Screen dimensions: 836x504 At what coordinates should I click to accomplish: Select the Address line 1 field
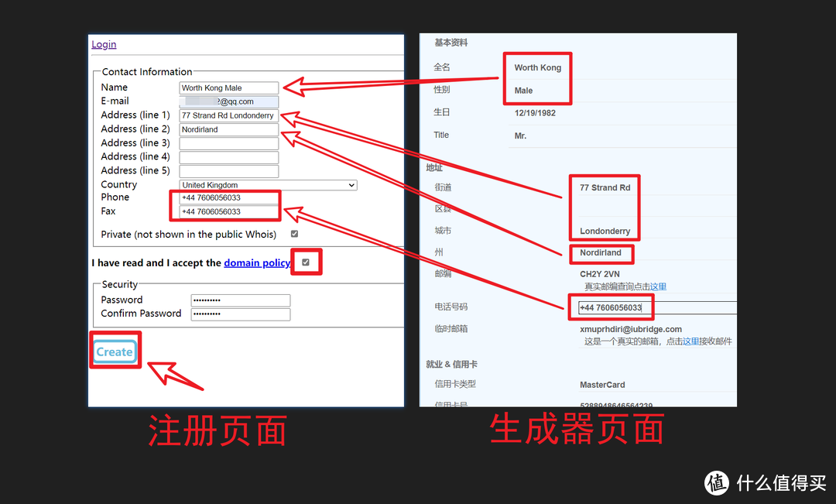(228, 115)
